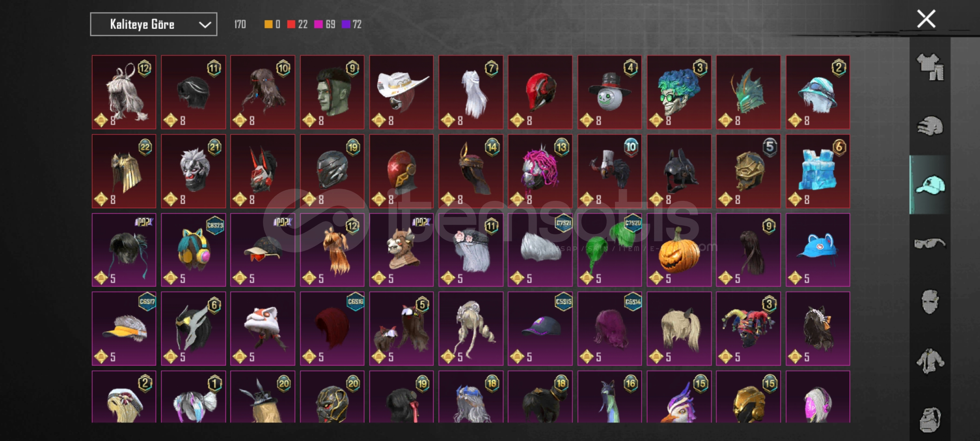This screenshot has width=980, height=441.
Task: Select the cap headwear category icon
Action: [x=930, y=185]
